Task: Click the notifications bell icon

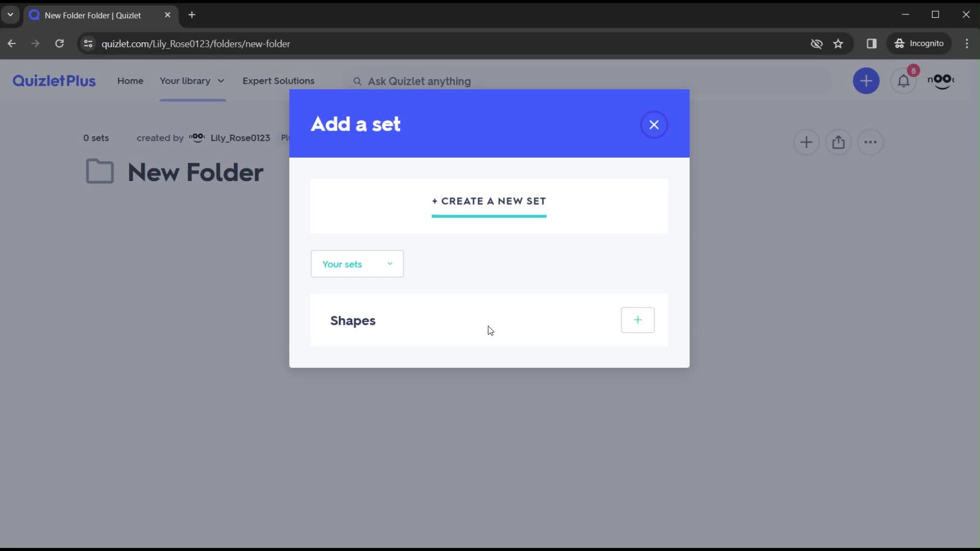Action: 903,80
